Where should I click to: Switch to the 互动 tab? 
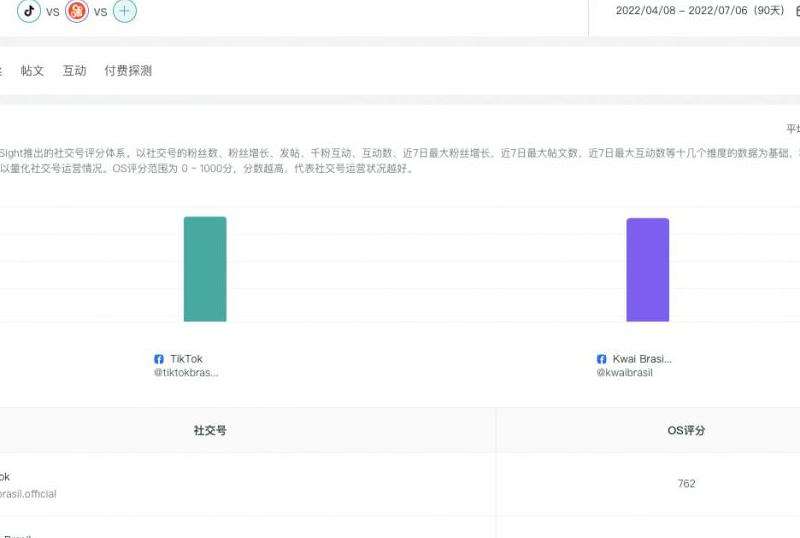(x=74, y=71)
